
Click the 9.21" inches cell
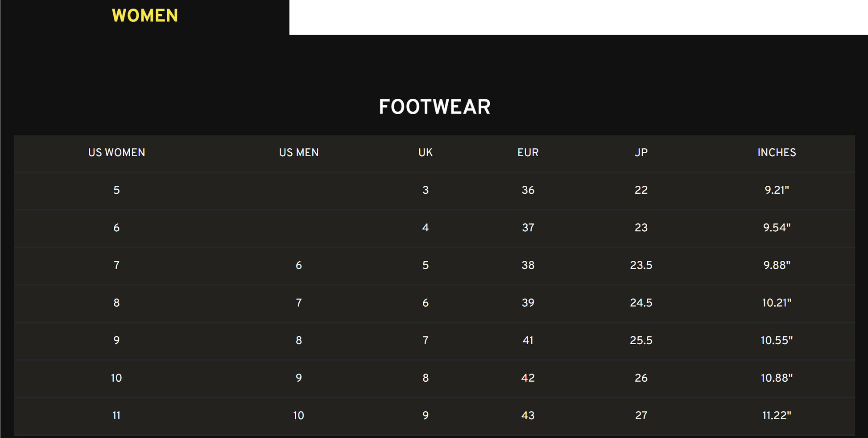(x=777, y=190)
